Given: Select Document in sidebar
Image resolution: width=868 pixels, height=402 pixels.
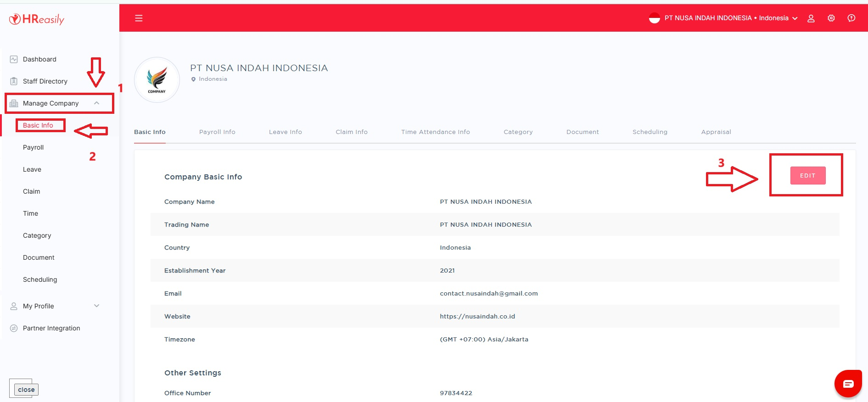Looking at the screenshot, I should 39,257.
